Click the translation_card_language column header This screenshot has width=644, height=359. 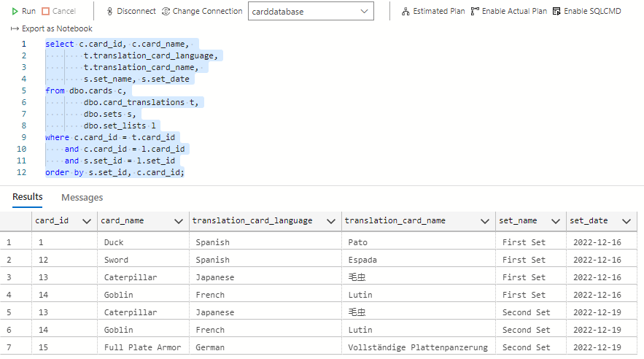265,221
